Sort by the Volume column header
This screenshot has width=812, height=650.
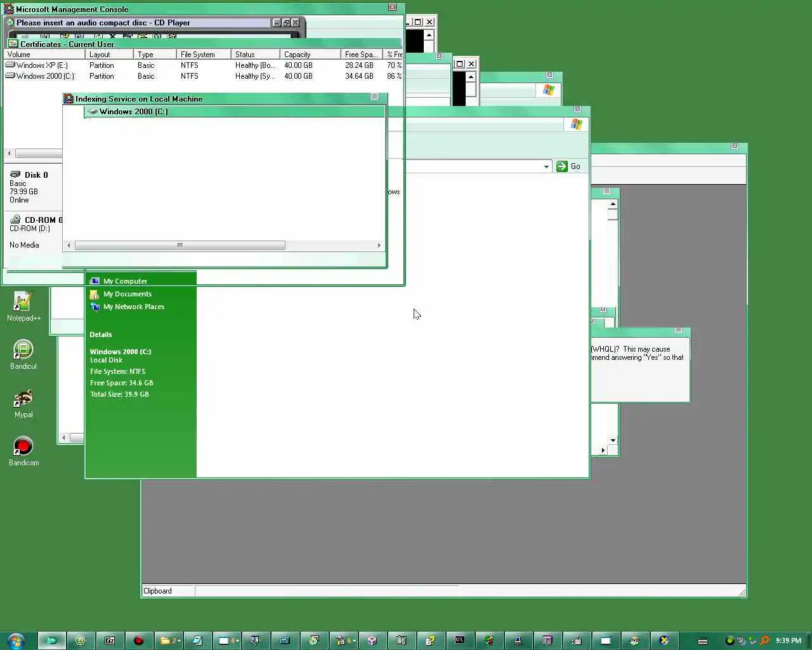[x=44, y=55]
